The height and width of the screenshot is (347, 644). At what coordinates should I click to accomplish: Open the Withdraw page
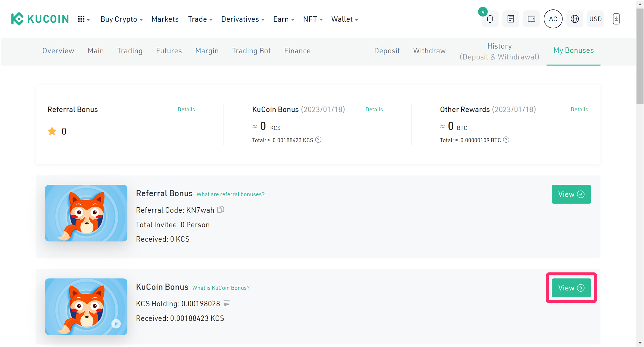point(429,51)
